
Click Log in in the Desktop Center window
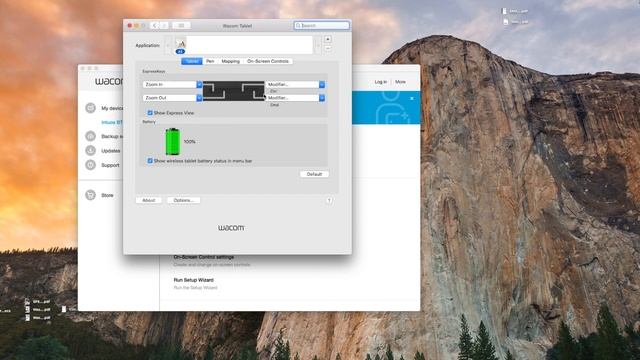380,82
